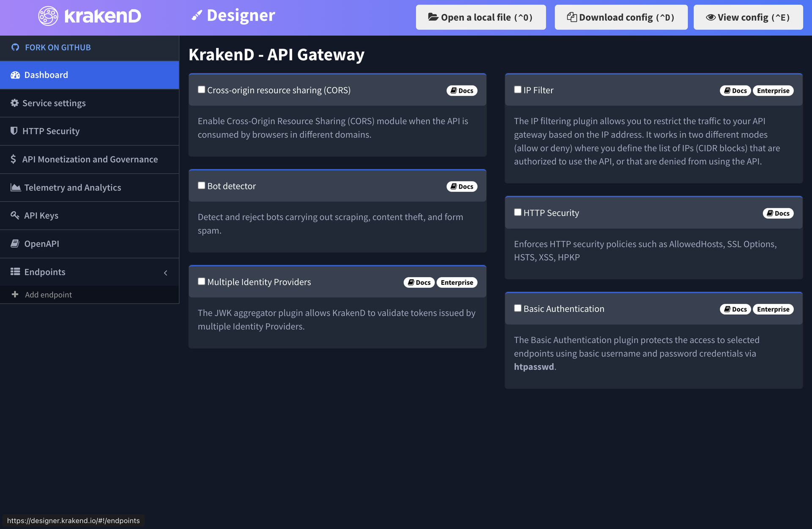Enable the Bot detector checkbox
Screen dimensions: 812x529
click(x=202, y=186)
